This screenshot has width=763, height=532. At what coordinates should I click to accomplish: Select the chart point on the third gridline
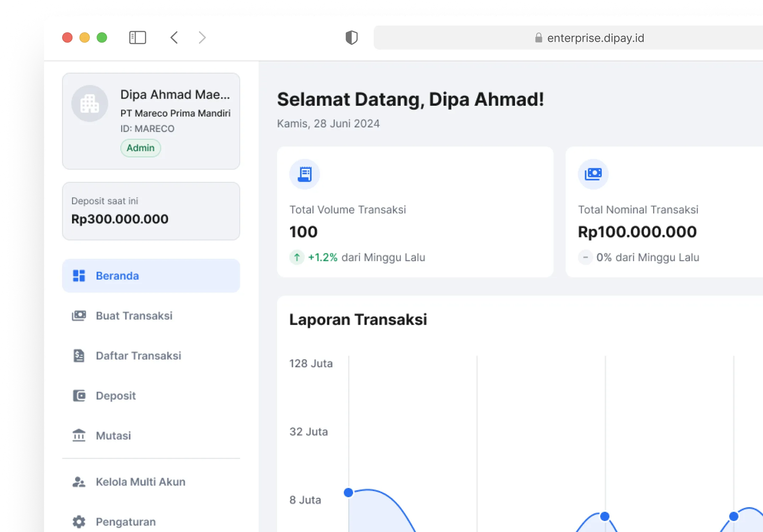tap(605, 516)
